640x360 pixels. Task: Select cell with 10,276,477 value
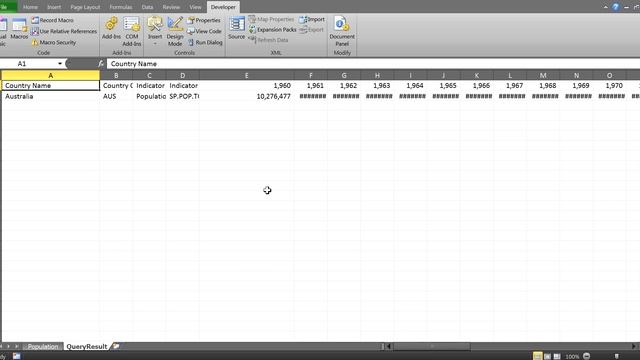[247, 96]
